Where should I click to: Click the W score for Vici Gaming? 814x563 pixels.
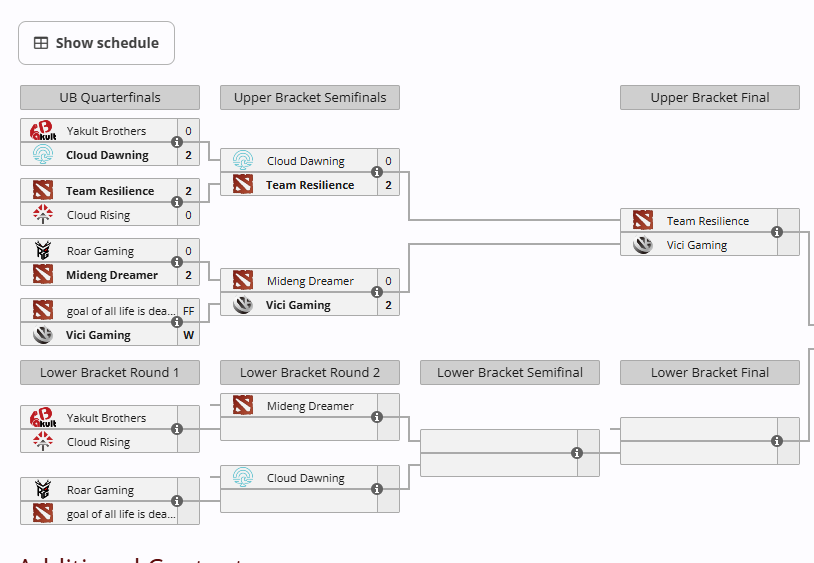(x=188, y=335)
